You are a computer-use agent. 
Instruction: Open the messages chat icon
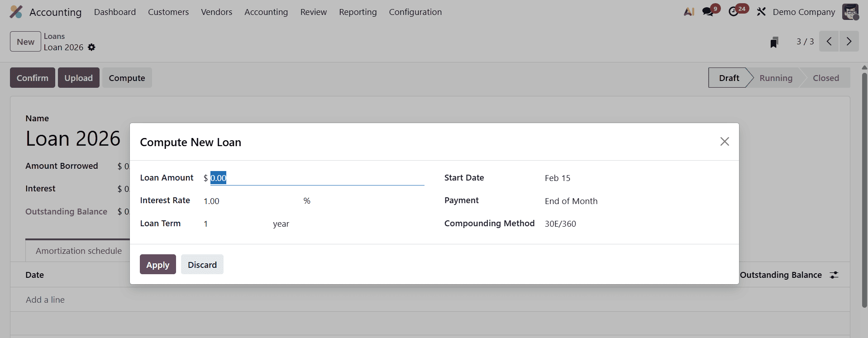tap(708, 12)
